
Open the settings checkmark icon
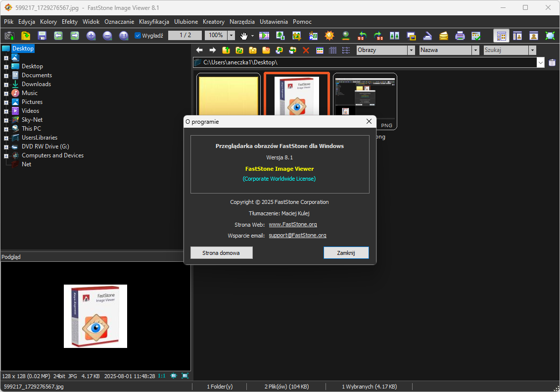click(x=476, y=36)
